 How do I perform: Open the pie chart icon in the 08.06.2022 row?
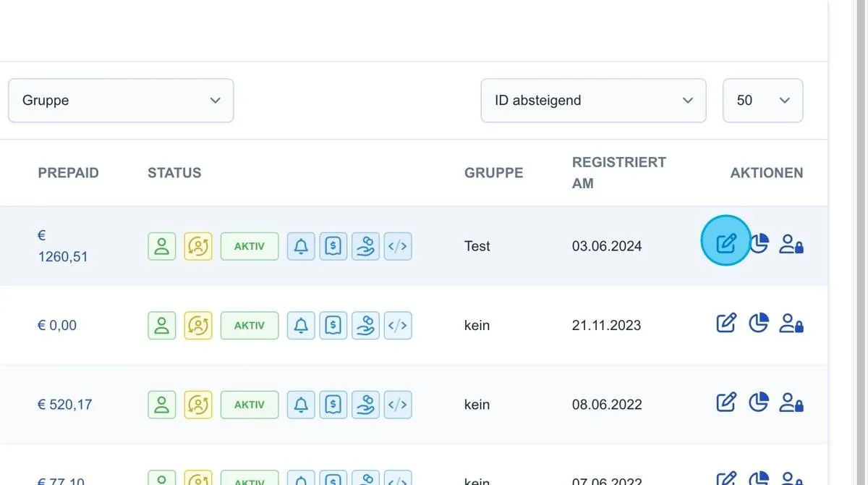click(758, 402)
